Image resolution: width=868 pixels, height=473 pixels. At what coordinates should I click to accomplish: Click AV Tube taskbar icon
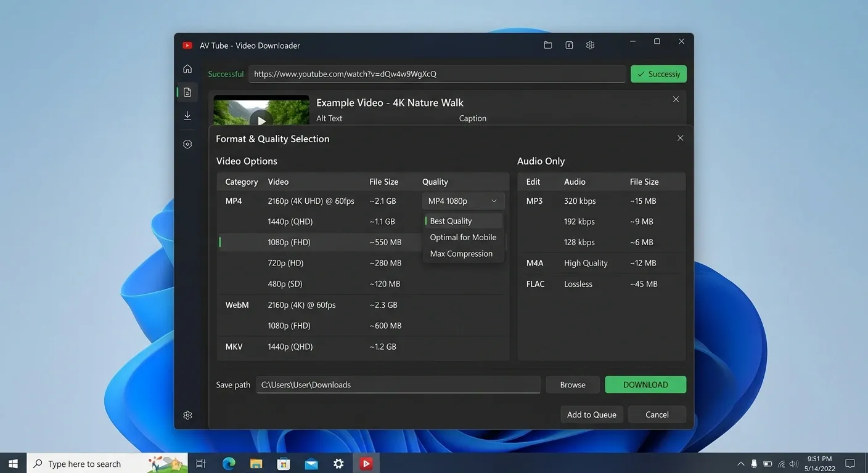pyautogui.click(x=366, y=464)
